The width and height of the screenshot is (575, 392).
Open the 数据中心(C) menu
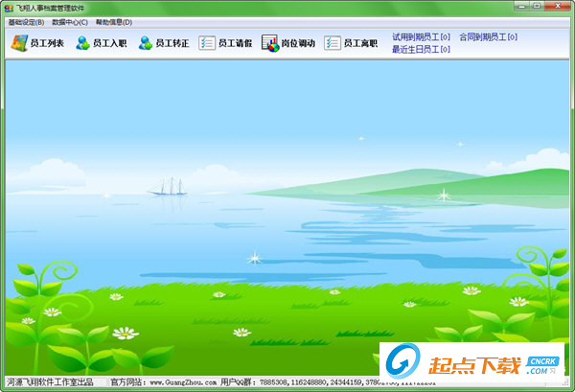tap(70, 22)
